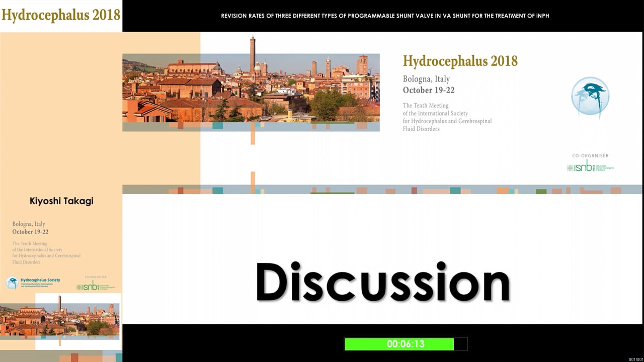The width and height of the screenshot is (644, 362).
Task: Click the CO-ORGANISER label on slide
Action: tap(590, 156)
